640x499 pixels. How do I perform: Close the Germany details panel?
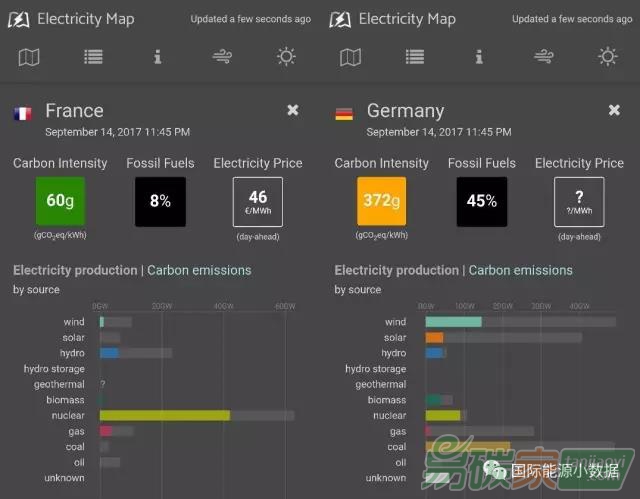tap(614, 110)
